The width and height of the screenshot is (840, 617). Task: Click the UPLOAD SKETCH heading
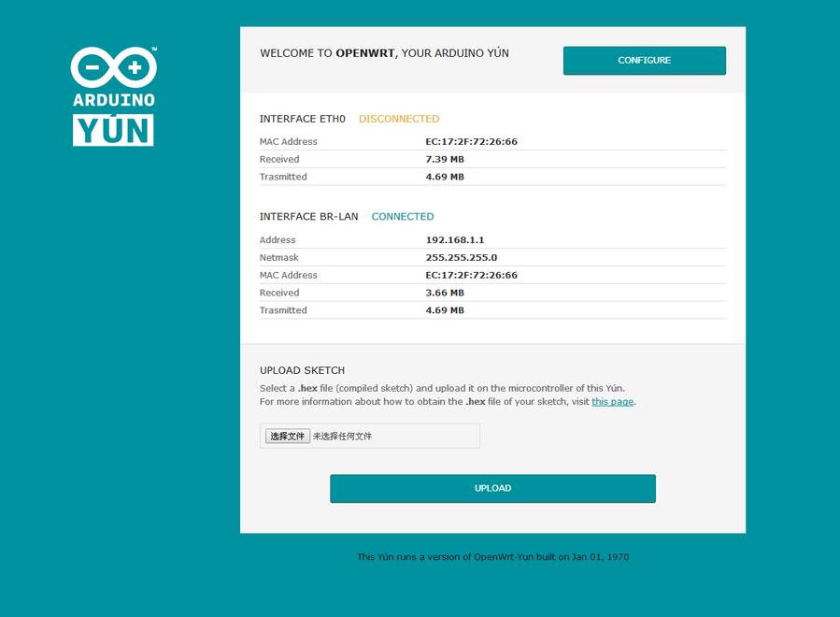[x=302, y=371]
